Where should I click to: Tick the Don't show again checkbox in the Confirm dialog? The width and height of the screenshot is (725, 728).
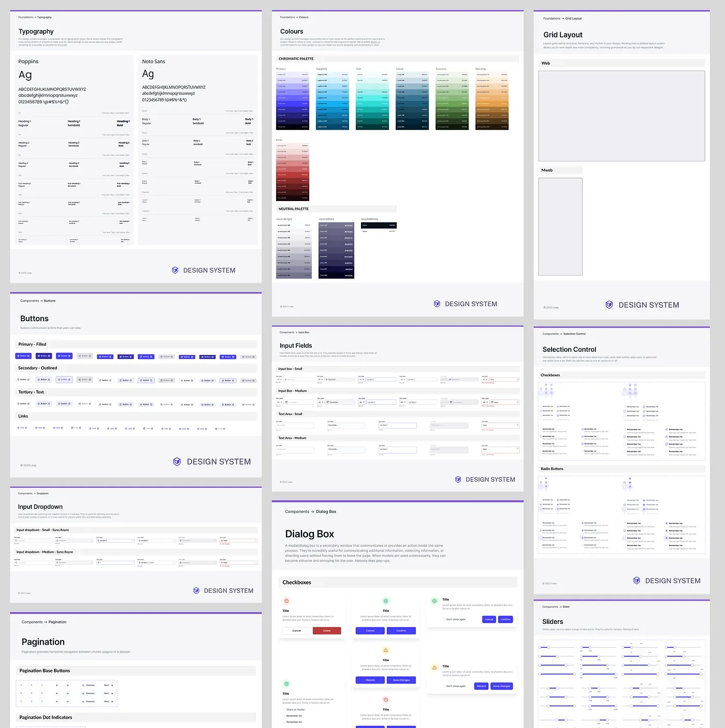443,619
